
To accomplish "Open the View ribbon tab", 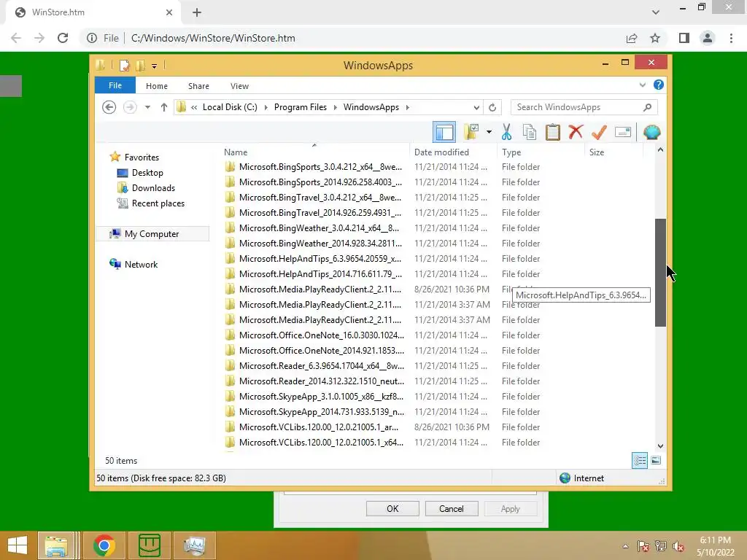I will [x=239, y=86].
